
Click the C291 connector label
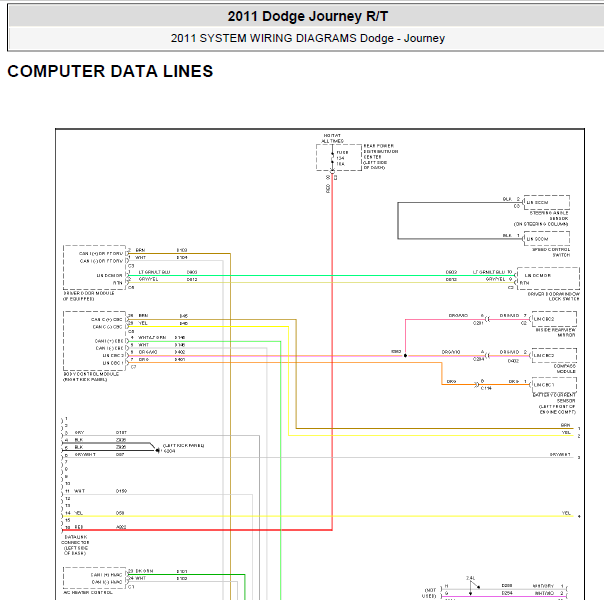(478, 323)
